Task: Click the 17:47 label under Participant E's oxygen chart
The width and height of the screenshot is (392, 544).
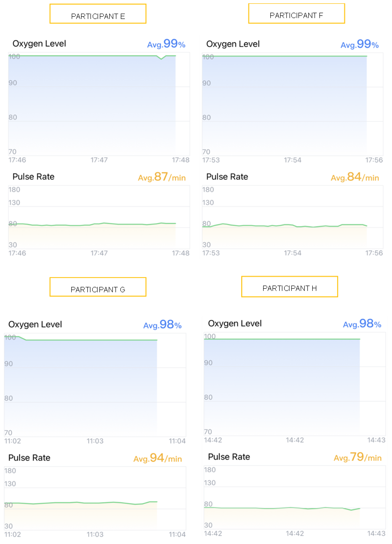Action: [99, 160]
